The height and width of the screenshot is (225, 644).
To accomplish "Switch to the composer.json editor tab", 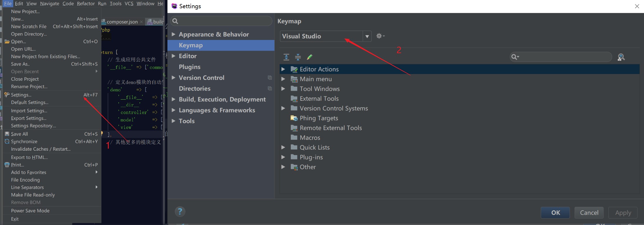I will 122,22.
